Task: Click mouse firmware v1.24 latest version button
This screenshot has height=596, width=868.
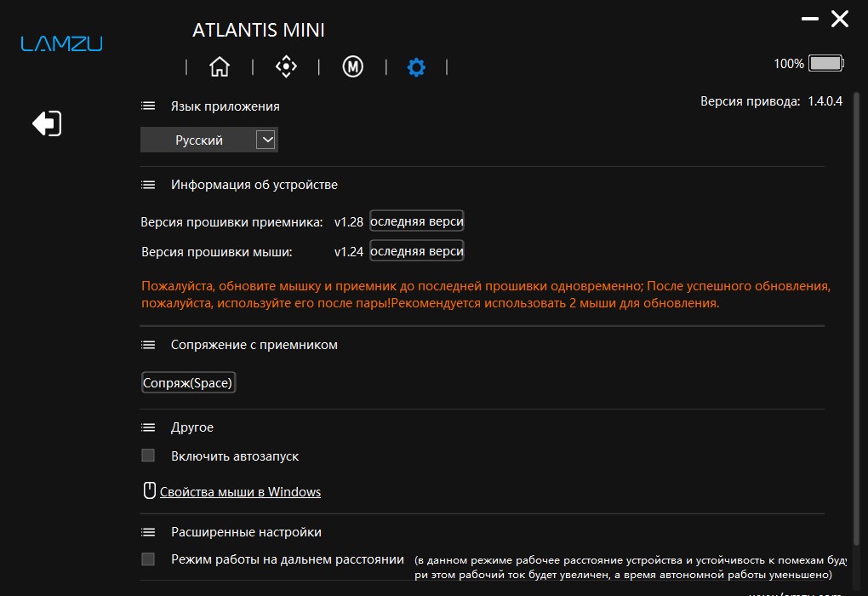Action: point(417,251)
